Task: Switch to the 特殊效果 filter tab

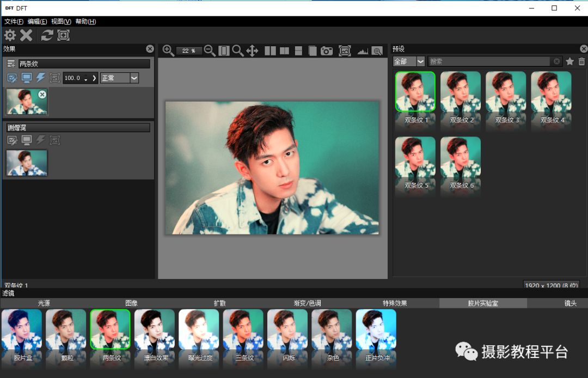Action: point(395,303)
